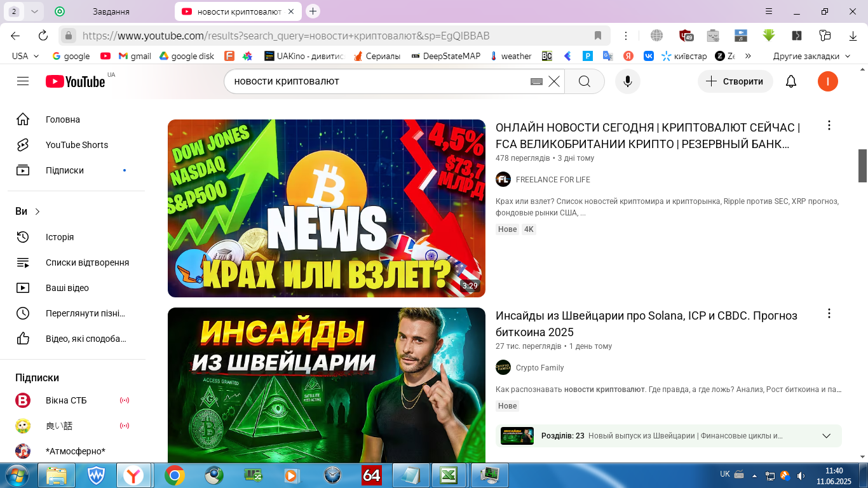Image resolution: width=868 pixels, height=488 pixels.
Task: Open the Crypto Family channel name
Action: coord(539,368)
